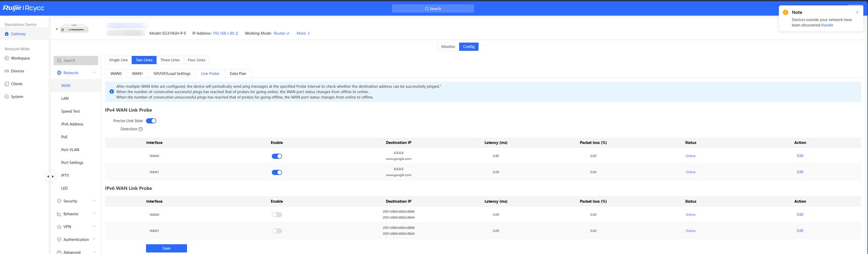The height and width of the screenshot is (254, 868).
Task: Disable IPv4 WAN1 link probe toggle
Action: tap(277, 172)
